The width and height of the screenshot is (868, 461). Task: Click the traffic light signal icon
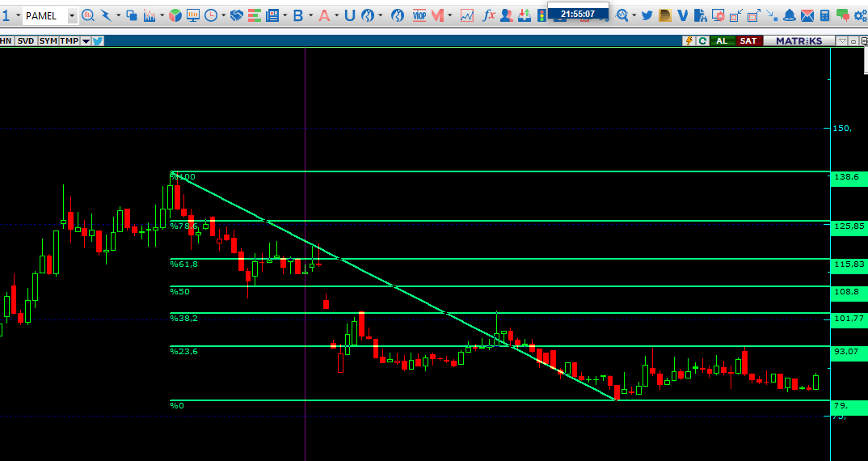point(541,15)
